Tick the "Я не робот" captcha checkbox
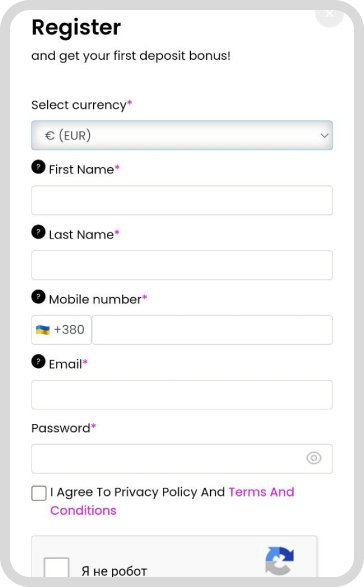 57,568
